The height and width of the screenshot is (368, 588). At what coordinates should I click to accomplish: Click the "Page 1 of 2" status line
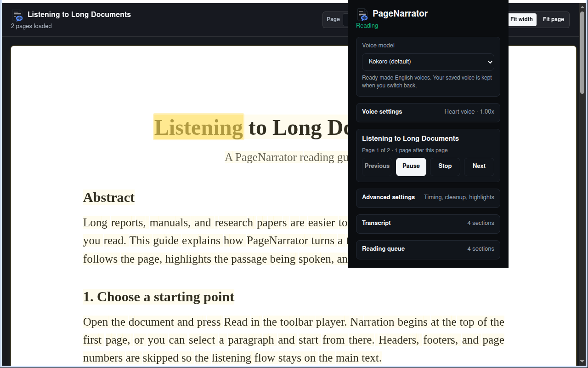pos(405,150)
